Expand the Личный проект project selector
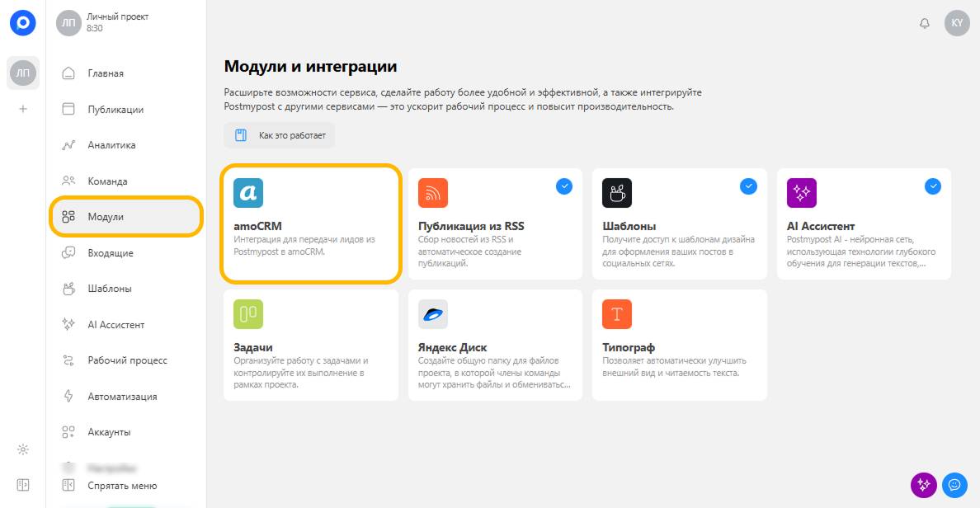 (103, 23)
